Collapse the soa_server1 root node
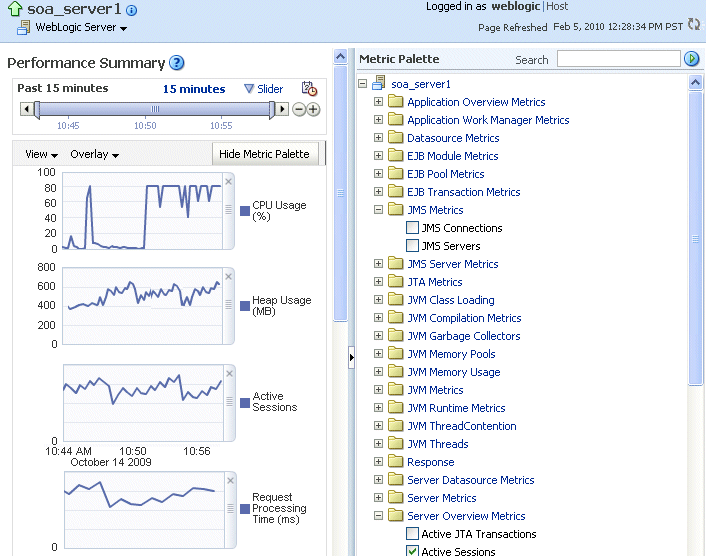This screenshot has height=556, width=706. click(x=362, y=83)
